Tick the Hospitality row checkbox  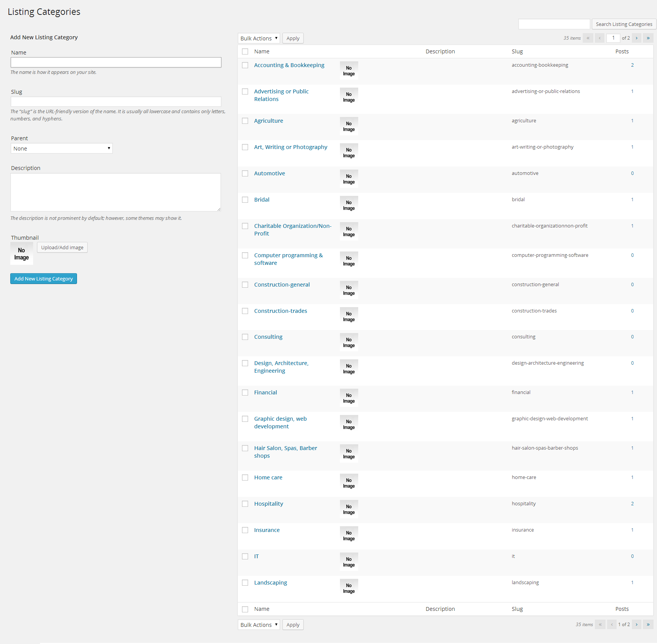pos(245,504)
